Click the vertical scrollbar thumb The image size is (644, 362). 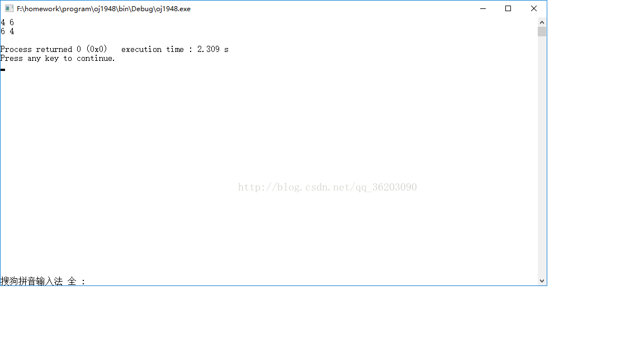(542, 32)
